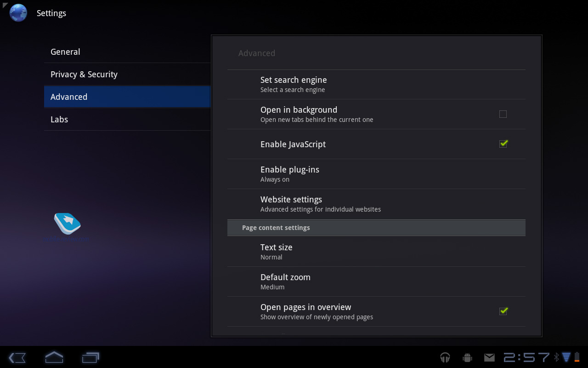Open the Recent apps switcher
Viewport: 588px width, 368px height.
(x=90, y=357)
